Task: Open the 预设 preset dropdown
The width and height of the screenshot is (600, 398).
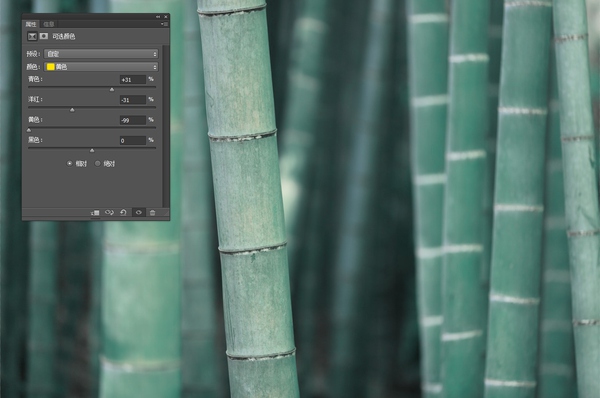Action: pyautogui.click(x=101, y=54)
